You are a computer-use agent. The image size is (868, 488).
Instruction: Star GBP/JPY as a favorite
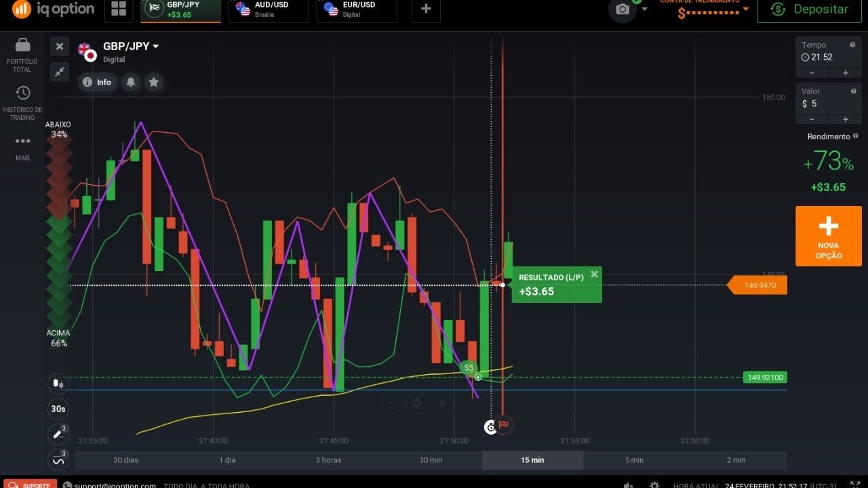pos(154,82)
